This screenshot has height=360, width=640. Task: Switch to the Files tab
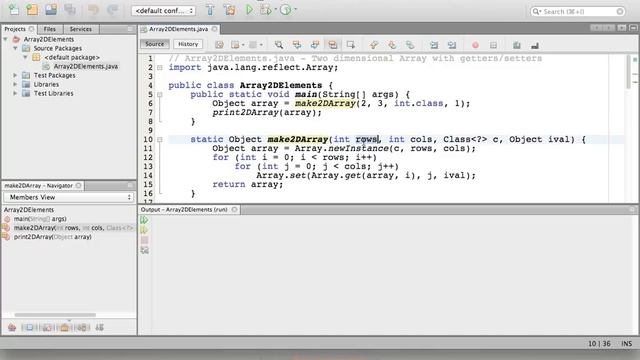tap(50, 29)
